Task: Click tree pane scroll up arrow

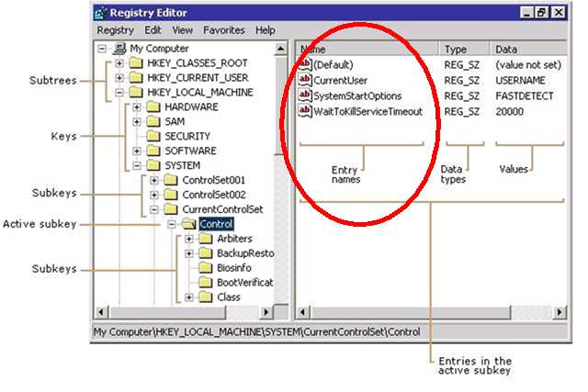Action: tap(281, 49)
